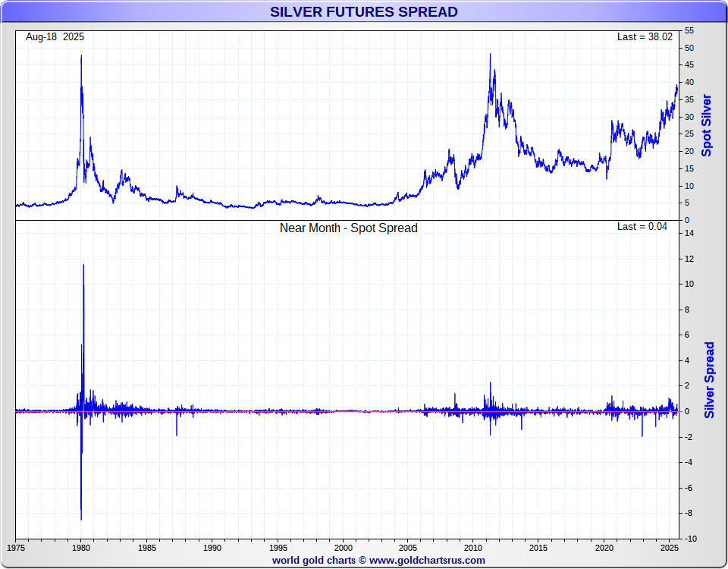Click the 40 spot silver axis tick
This screenshot has height=569, width=728.
(689, 82)
